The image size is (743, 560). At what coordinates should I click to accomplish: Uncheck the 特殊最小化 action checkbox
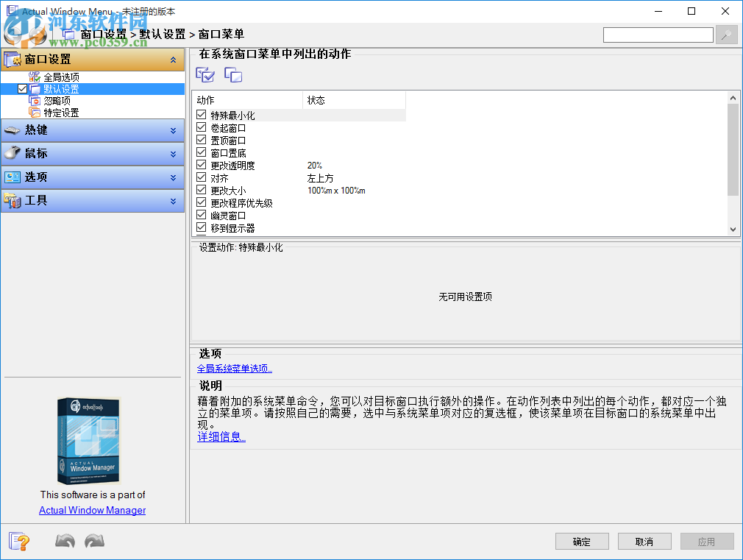pos(201,114)
